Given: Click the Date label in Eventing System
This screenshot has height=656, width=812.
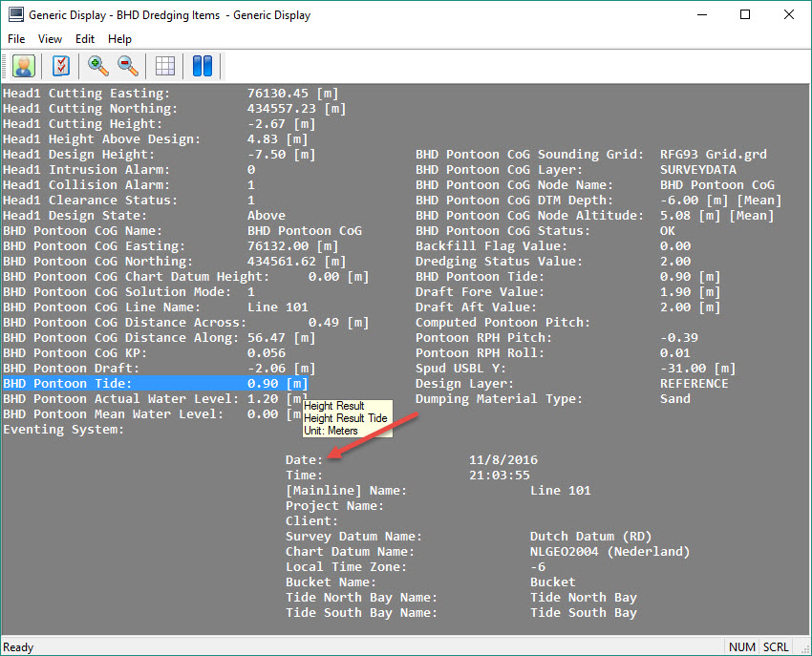Looking at the screenshot, I should [304, 460].
